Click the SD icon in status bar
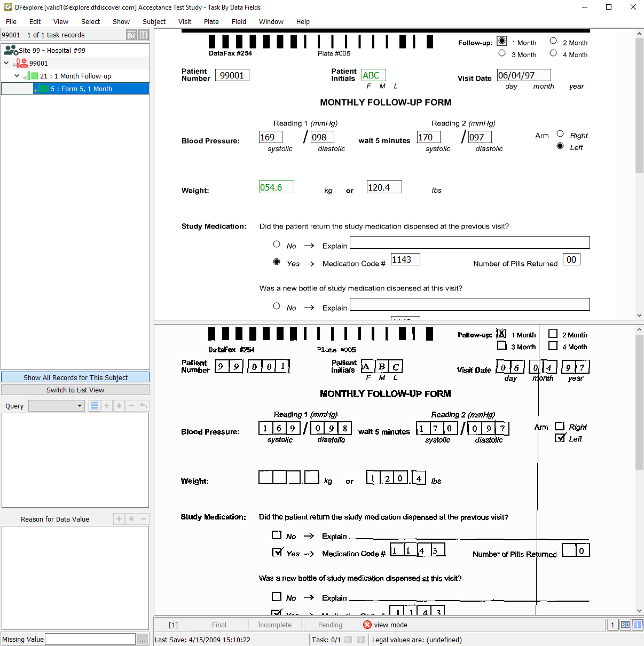This screenshot has height=646, width=644. point(625,625)
